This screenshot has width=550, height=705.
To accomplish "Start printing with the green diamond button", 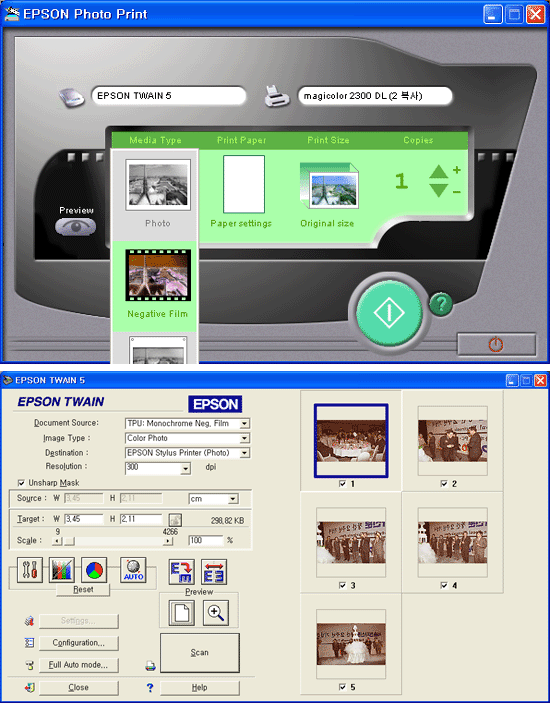I will [389, 312].
